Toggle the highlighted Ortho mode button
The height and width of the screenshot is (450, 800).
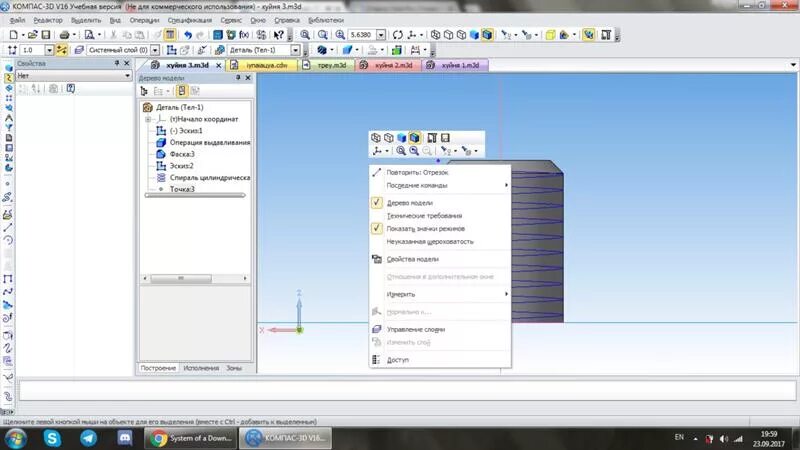click(62, 50)
